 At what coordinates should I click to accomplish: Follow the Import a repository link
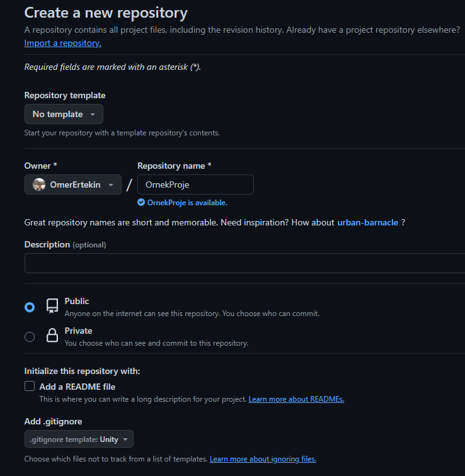coord(62,43)
